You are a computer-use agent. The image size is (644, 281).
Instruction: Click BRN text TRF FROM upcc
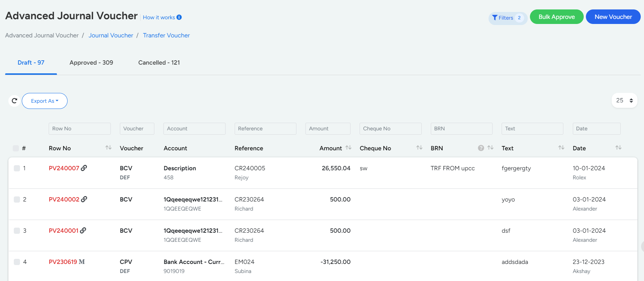[x=453, y=168]
